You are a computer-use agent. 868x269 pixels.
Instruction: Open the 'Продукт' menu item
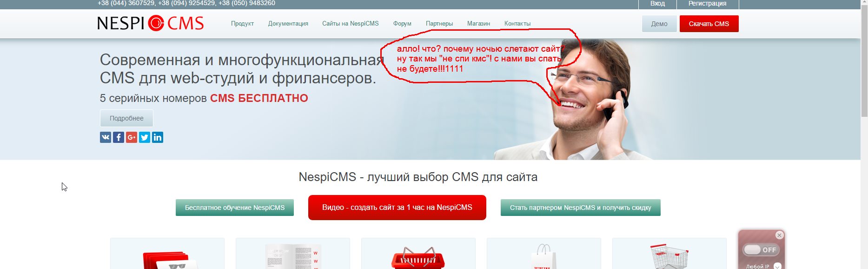point(242,24)
